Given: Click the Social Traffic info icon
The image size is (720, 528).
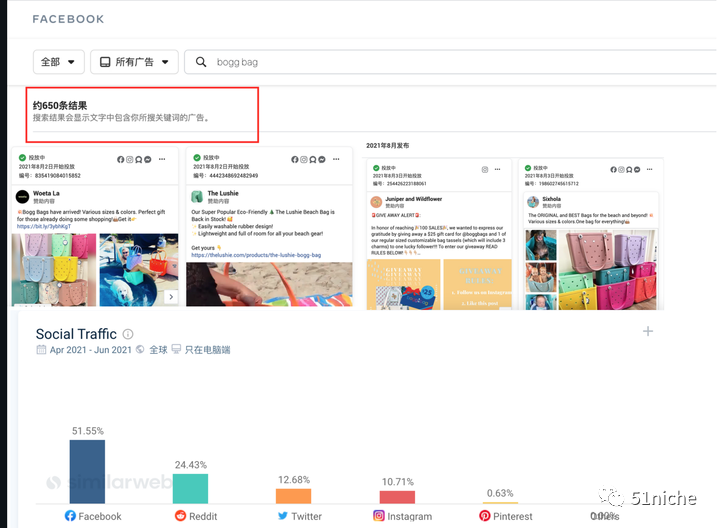Looking at the screenshot, I should [128, 334].
